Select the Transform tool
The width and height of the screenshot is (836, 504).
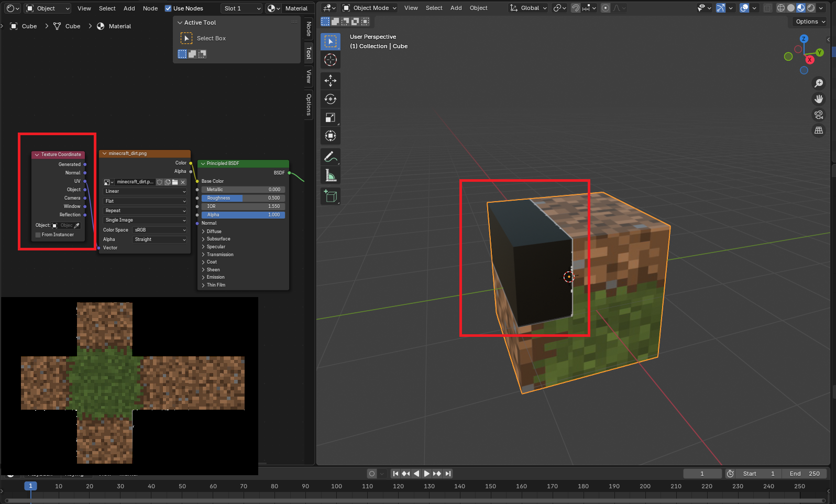point(330,136)
